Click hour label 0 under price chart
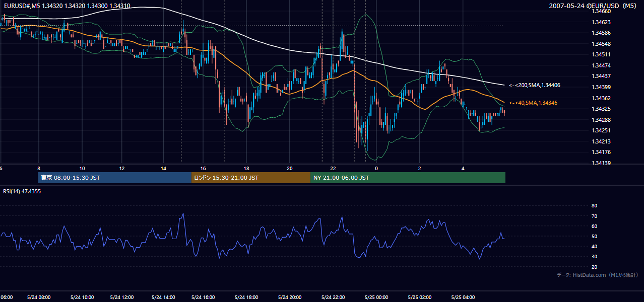644x302 pixels. 376,168
